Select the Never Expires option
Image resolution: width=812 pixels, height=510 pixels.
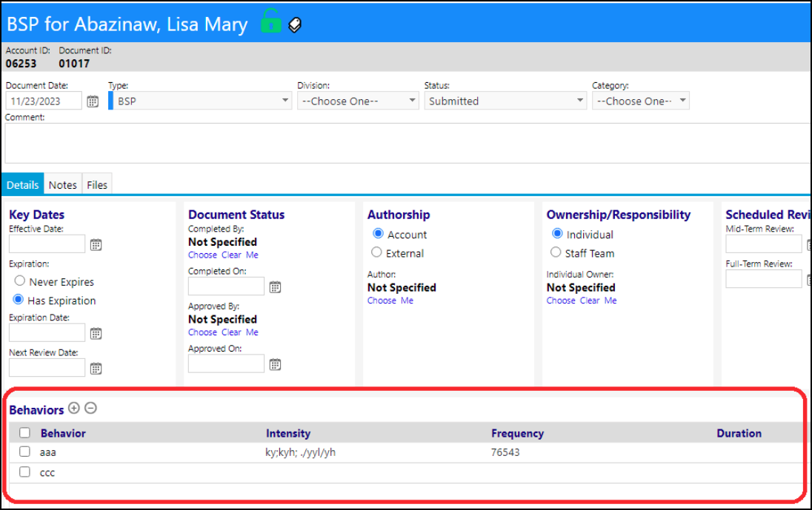click(x=20, y=281)
